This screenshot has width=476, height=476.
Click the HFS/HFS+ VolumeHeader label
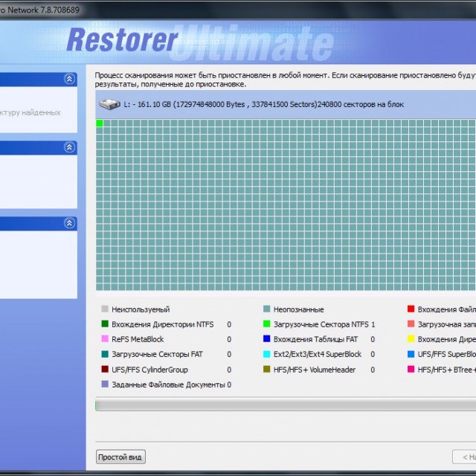(315, 370)
